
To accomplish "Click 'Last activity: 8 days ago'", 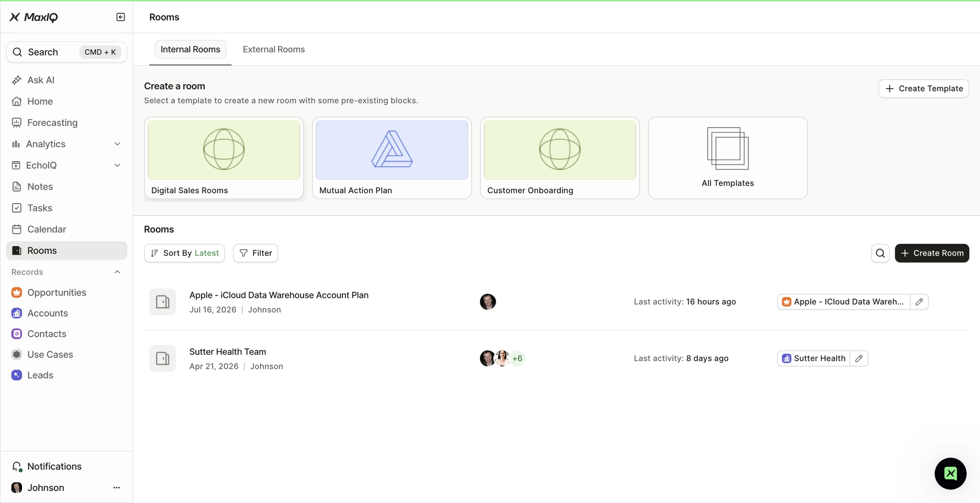I will (681, 358).
